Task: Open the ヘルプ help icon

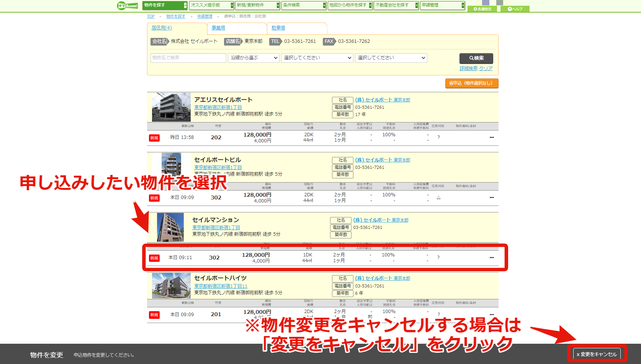Action: tap(515, 9)
